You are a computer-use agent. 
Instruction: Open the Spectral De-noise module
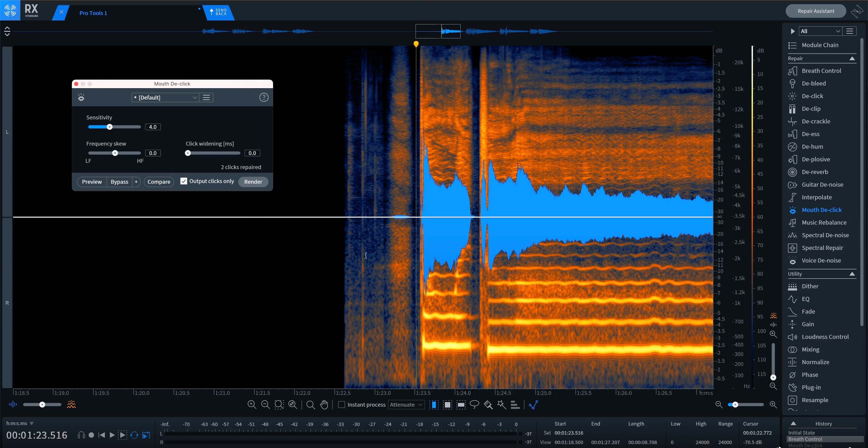pyautogui.click(x=825, y=235)
